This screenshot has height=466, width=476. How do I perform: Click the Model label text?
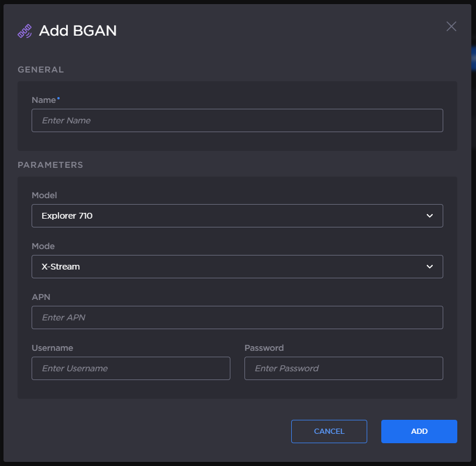(44, 195)
